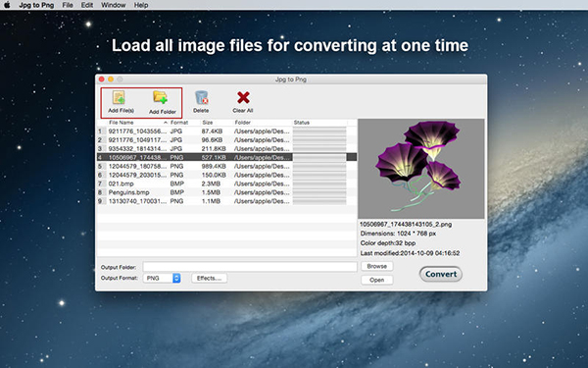Select highlighted row 10506967_174438... PNG

pos(227,157)
